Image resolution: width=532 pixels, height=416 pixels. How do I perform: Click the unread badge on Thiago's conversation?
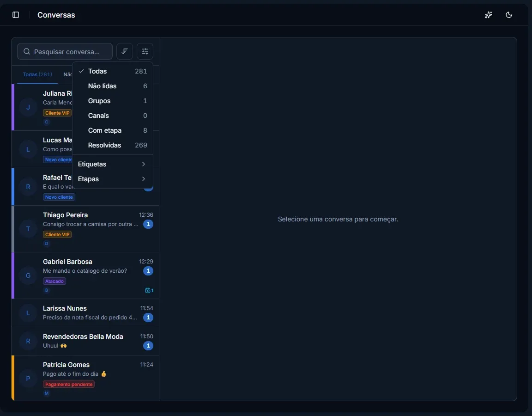(x=148, y=224)
